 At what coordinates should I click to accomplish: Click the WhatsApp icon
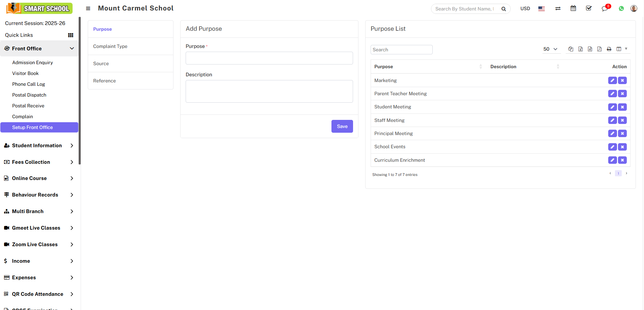(621, 8)
